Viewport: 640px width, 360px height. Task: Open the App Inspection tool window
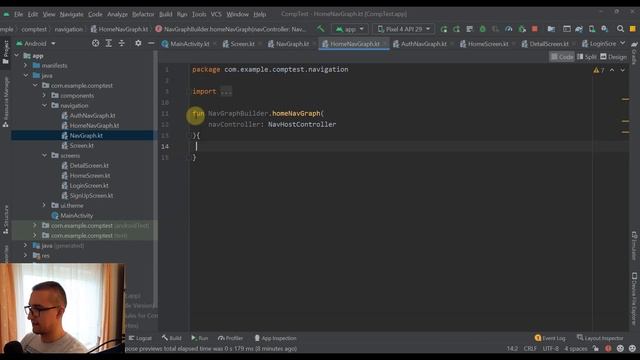pyautogui.click(x=275, y=338)
